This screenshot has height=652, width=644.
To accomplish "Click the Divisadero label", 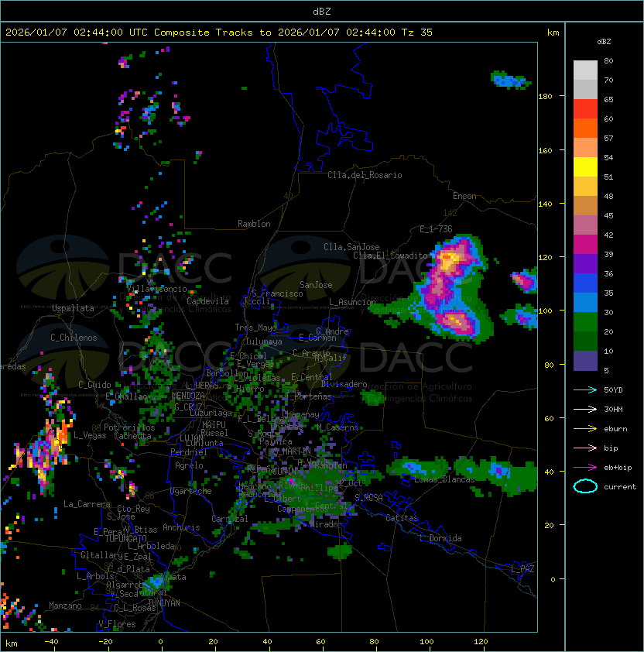I will point(344,384).
